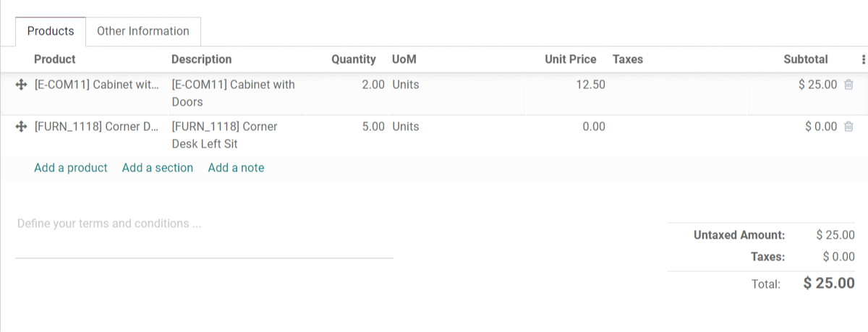
Task: Edit the Corner Desk unit price 0.00
Action: [x=566, y=127]
